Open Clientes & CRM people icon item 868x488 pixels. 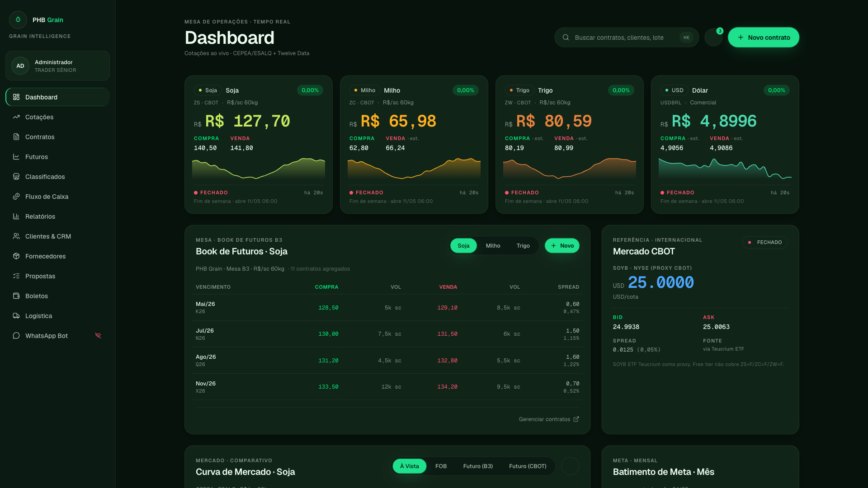tap(16, 236)
